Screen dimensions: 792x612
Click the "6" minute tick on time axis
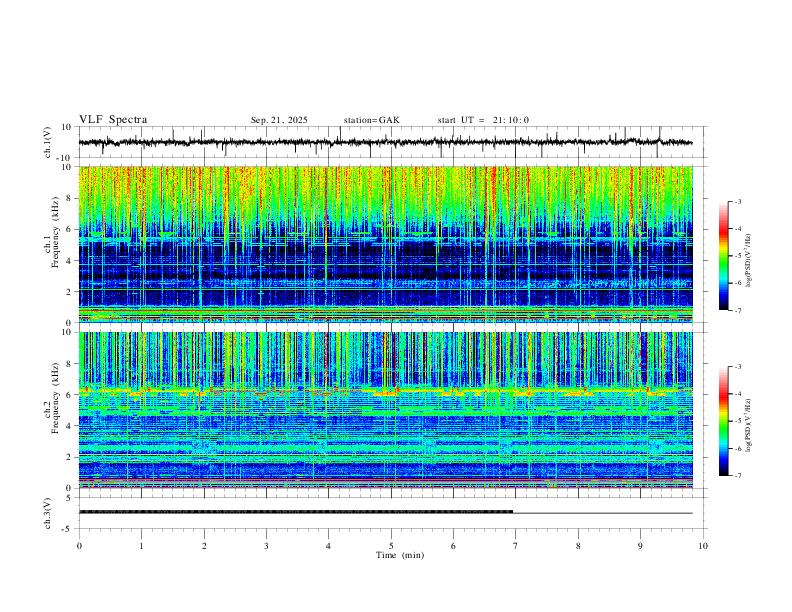[x=453, y=546]
